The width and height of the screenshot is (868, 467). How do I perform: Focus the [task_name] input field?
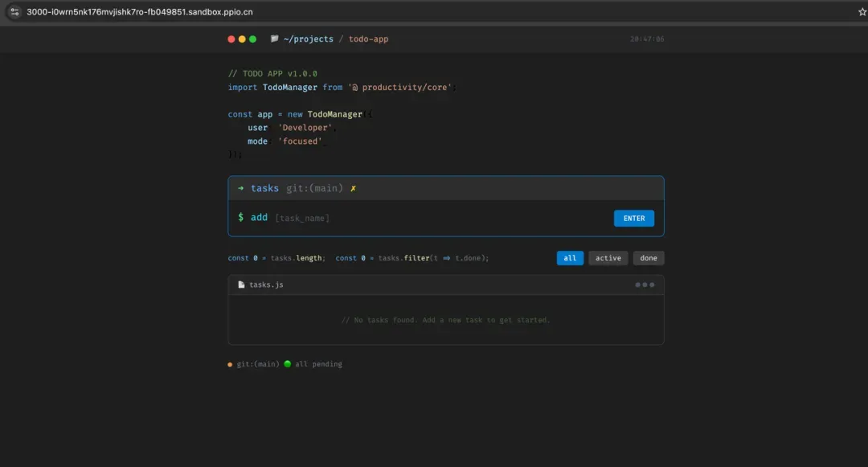pyautogui.click(x=438, y=218)
